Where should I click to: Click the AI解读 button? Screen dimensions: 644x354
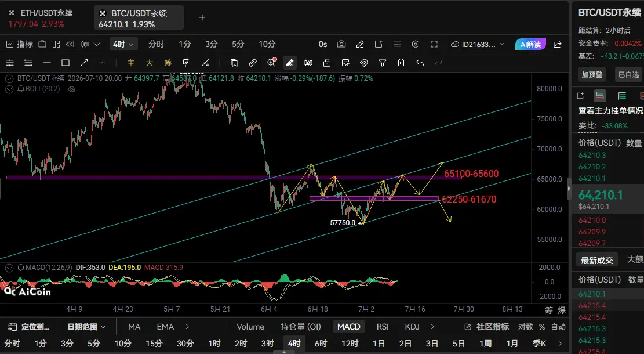coord(530,44)
